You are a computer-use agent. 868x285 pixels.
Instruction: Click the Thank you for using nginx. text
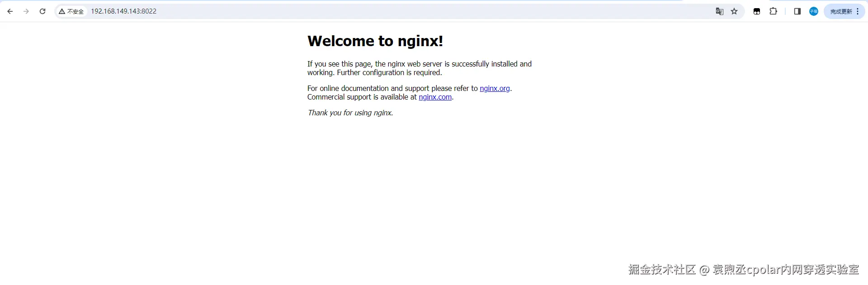point(350,113)
